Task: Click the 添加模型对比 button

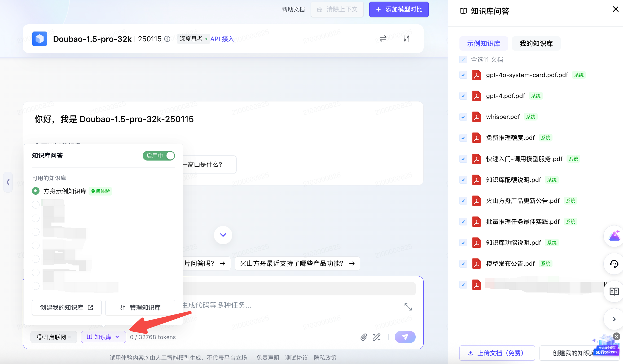Action: (x=399, y=10)
